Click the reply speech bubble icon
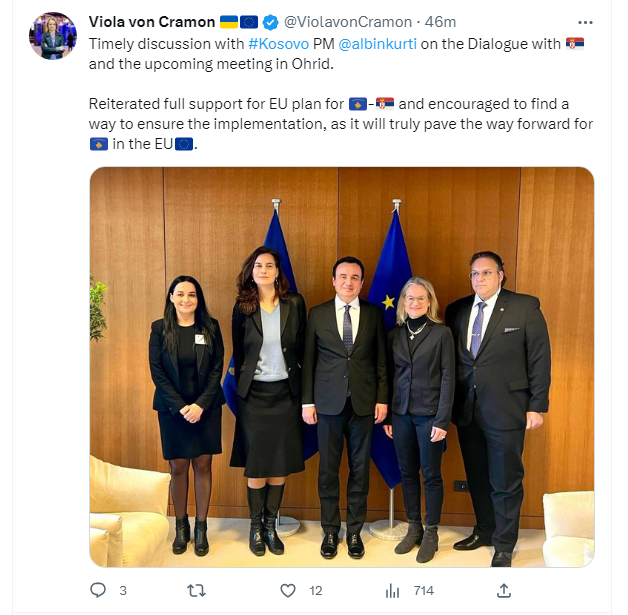628x615 pixels. (98, 590)
